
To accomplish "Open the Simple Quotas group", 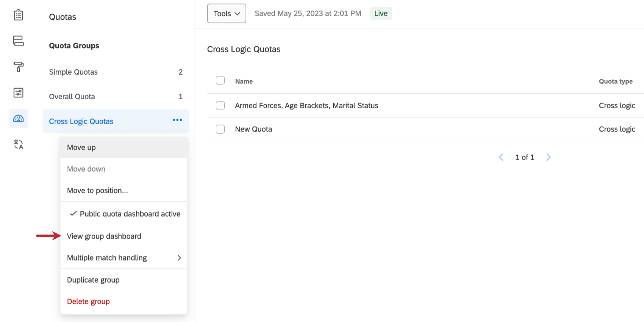I will point(73,72).
